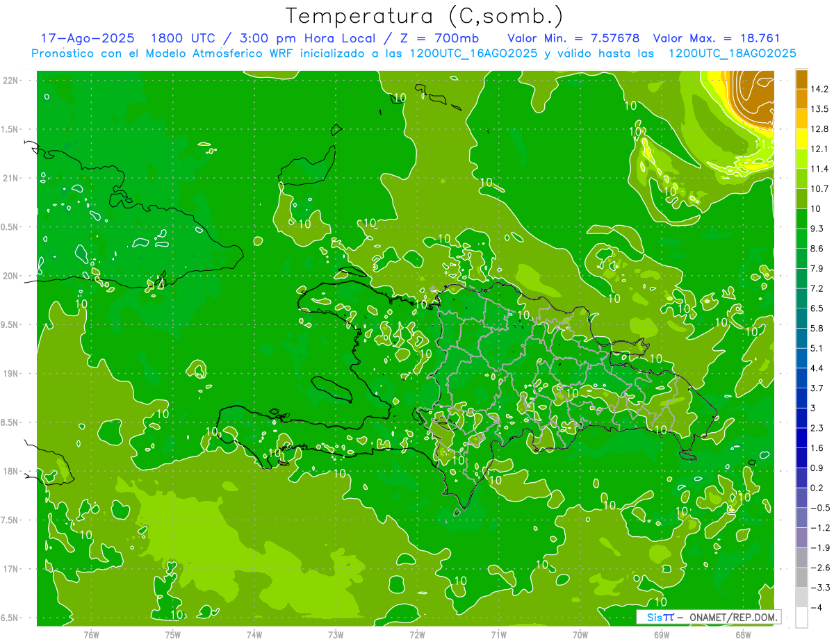834x644 pixels.
Task: Click the '19N' latitude label
Action: (x=11, y=374)
